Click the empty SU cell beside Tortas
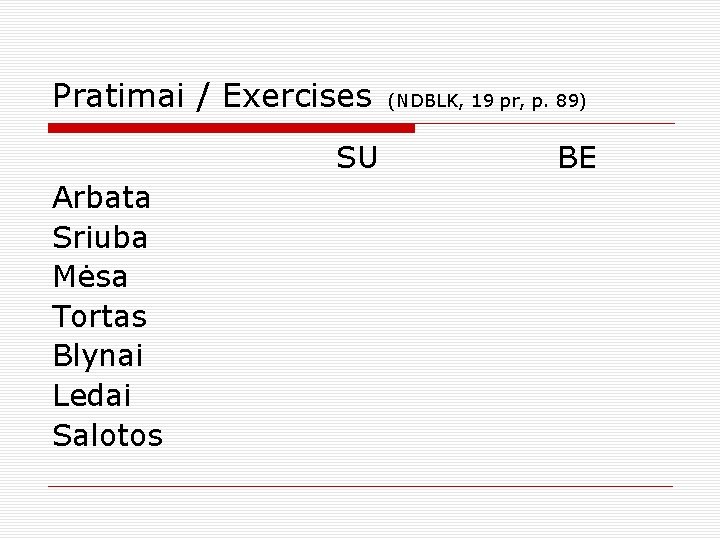The height and width of the screenshot is (540, 720). [357, 316]
